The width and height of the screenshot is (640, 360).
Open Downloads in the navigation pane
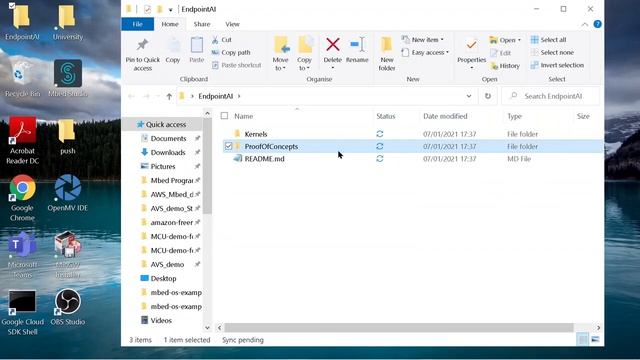coord(168,152)
